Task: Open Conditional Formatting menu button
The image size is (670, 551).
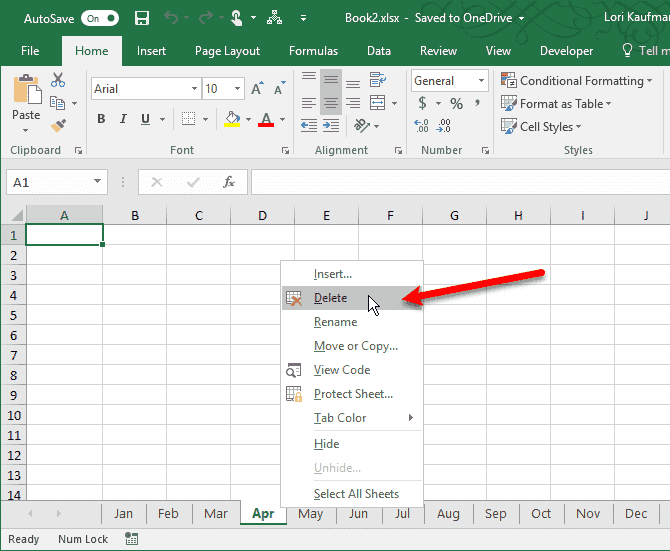Action: click(x=580, y=81)
